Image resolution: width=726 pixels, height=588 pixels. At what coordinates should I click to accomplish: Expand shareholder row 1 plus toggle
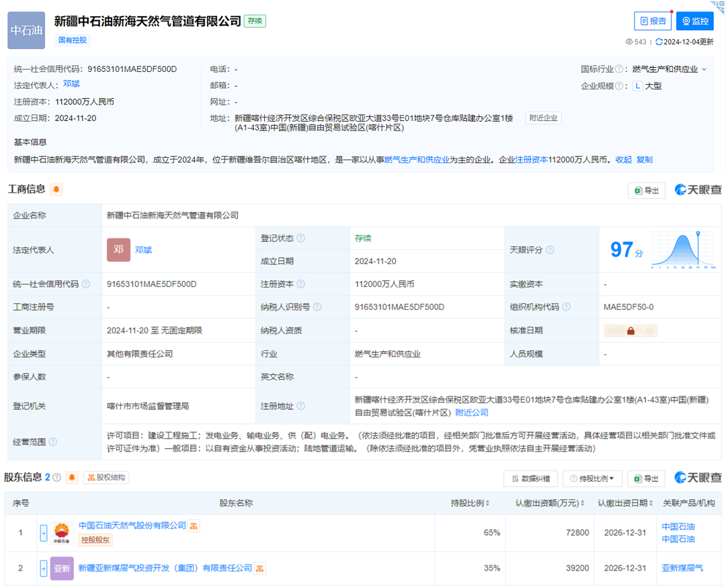point(44,533)
